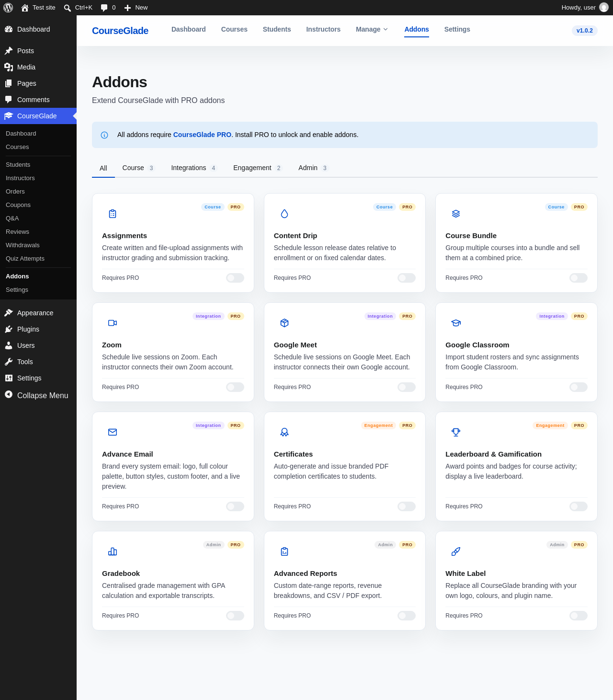This screenshot has height=700, width=613.
Task: Click the Zoom video camera icon
Action: (113, 323)
